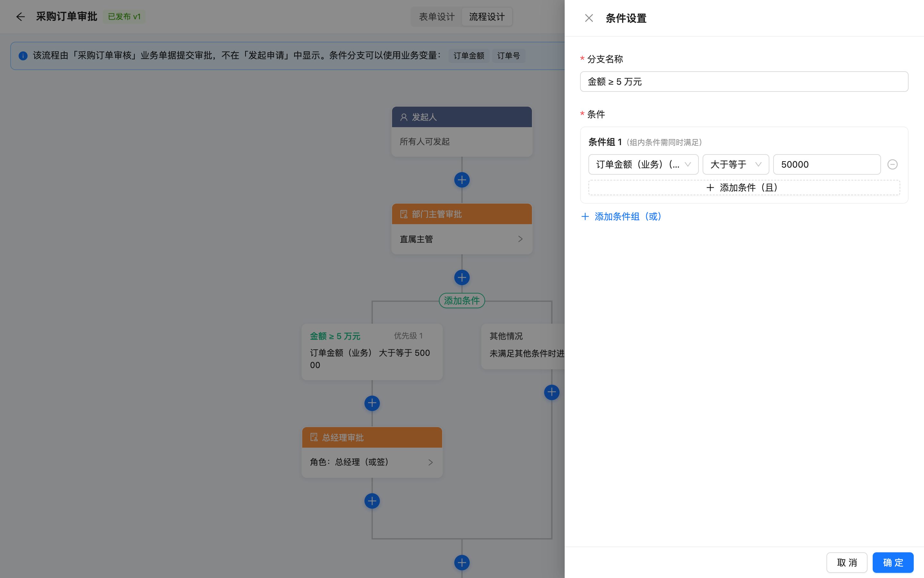Screen dimensions: 924x578
Task: Select the 其他情况 condition card
Action: (523, 346)
